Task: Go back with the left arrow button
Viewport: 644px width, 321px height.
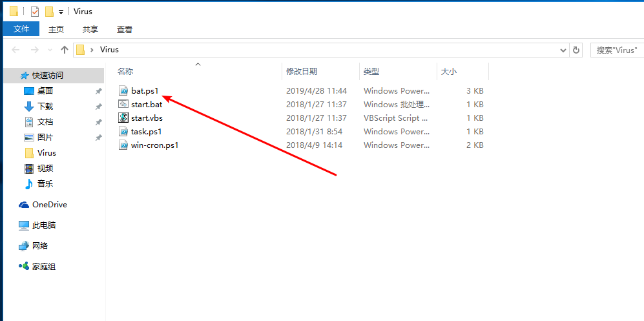Action: (16, 50)
